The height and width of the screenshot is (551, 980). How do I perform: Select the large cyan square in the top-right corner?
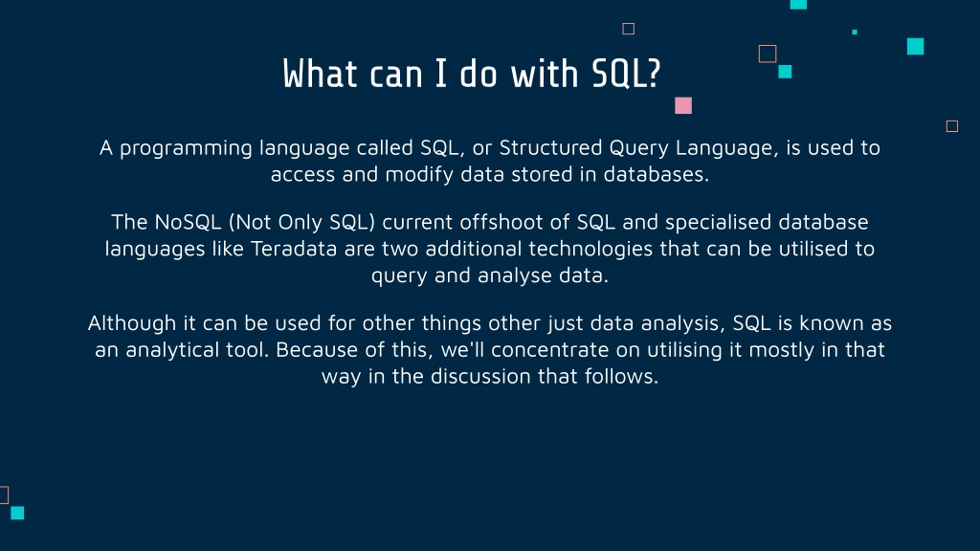(915, 46)
